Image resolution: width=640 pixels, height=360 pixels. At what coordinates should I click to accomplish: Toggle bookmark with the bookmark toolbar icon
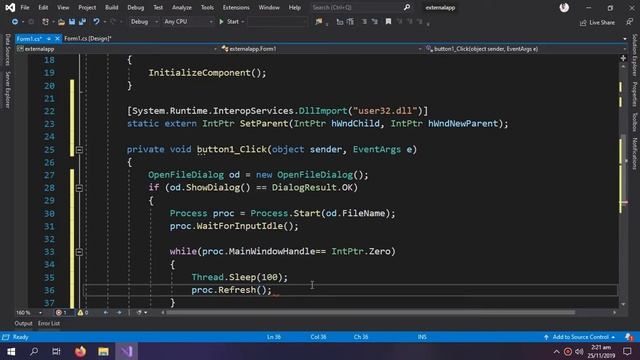tap(388, 22)
